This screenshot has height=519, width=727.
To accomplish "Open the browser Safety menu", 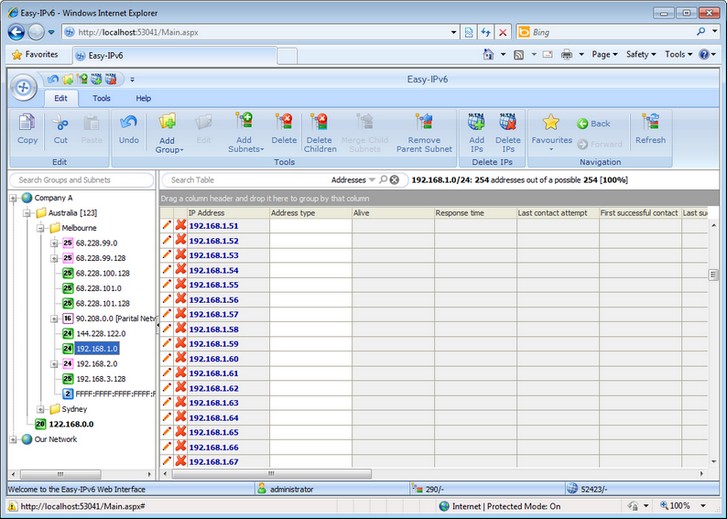I will (x=641, y=54).
